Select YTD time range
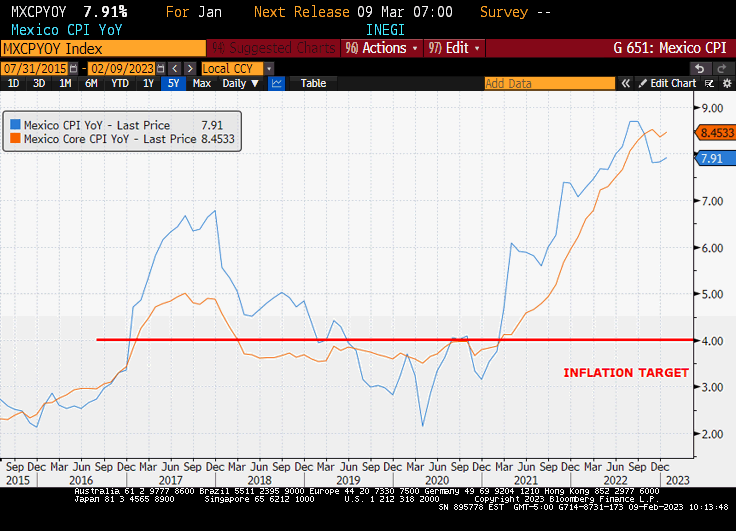 click(121, 84)
